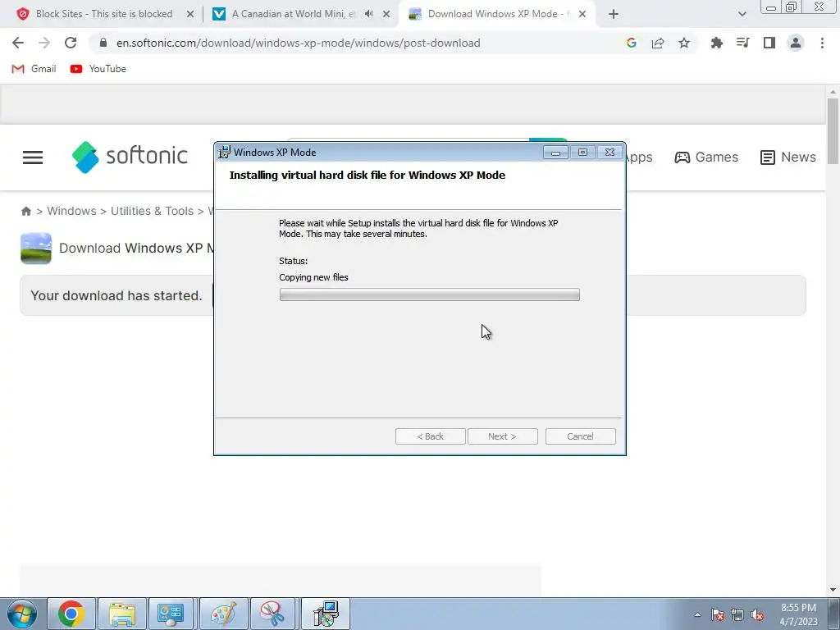The height and width of the screenshot is (630, 840).
Task: Open the Windows breadcrumb link
Action: click(72, 211)
